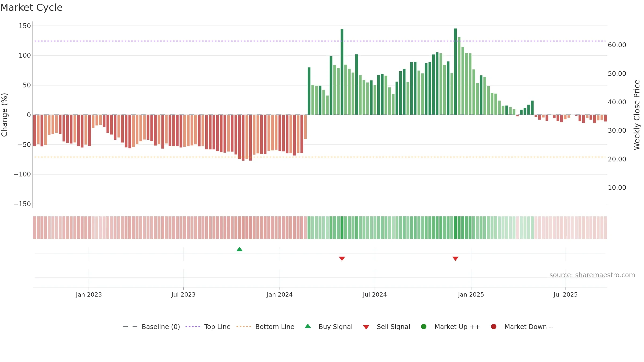This screenshot has width=644, height=362.
Task: Click the 20.00 weekly close price tick
Action: tap(617, 159)
